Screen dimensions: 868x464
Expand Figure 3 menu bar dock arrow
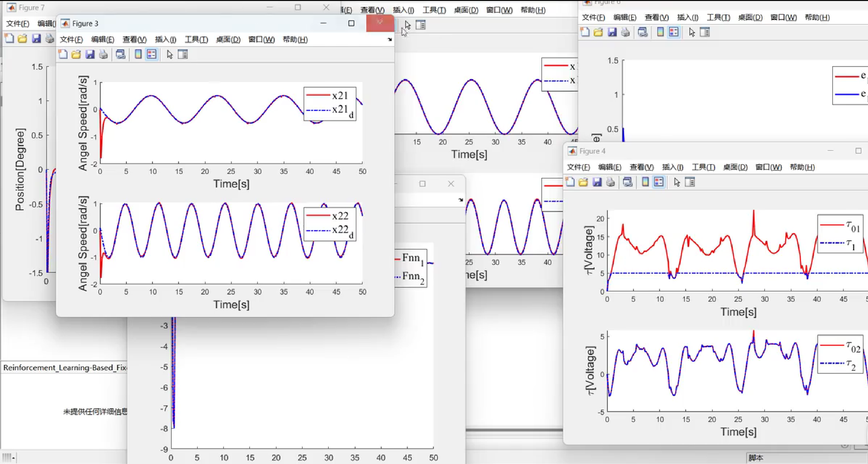pos(390,40)
